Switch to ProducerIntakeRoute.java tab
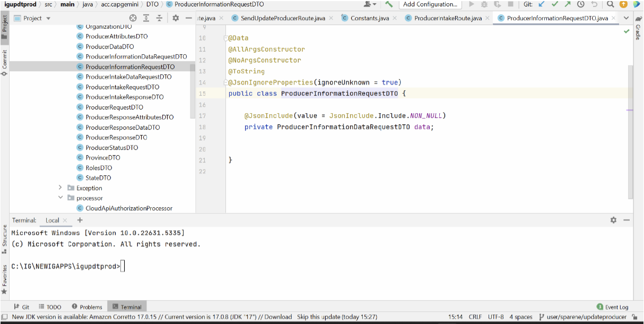This screenshot has height=324, width=644. (x=448, y=18)
